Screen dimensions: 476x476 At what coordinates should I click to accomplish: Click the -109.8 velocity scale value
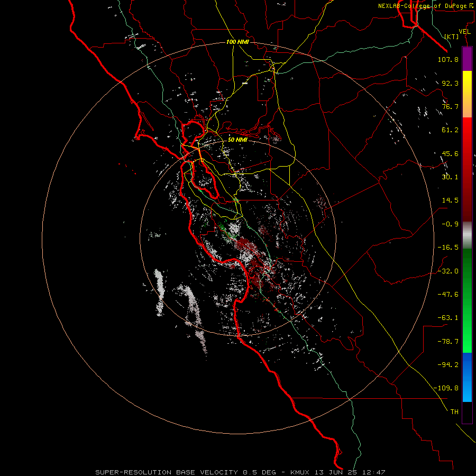pos(446,388)
